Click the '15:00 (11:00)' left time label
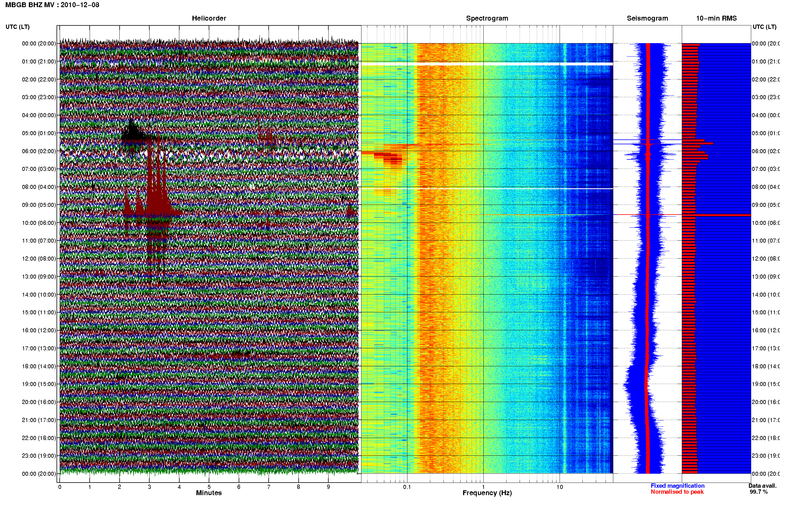812x508 pixels. tap(39, 312)
